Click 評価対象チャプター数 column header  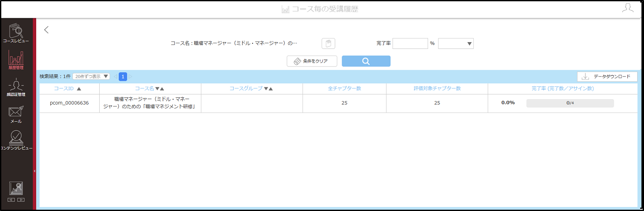point(437,88)
